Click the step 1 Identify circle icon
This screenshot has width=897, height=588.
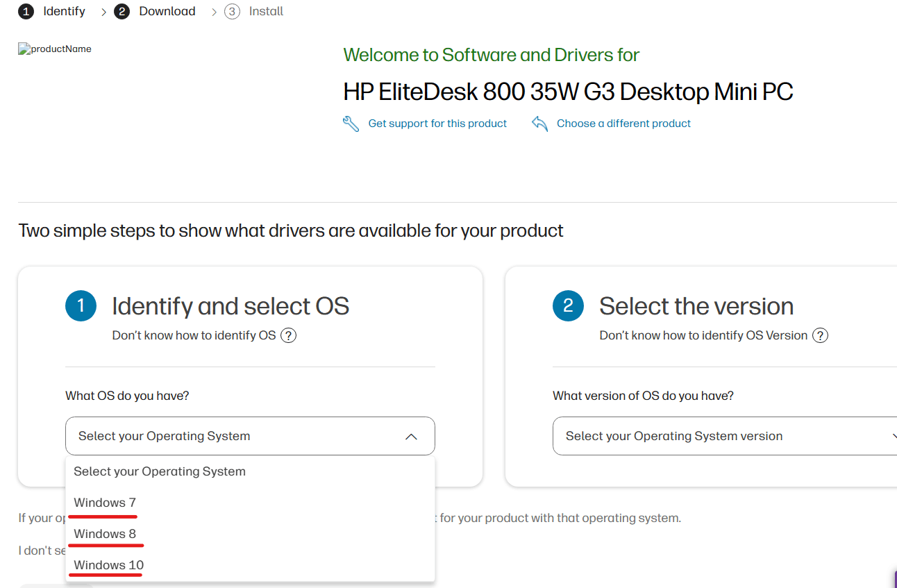click(x=26, y=11)
